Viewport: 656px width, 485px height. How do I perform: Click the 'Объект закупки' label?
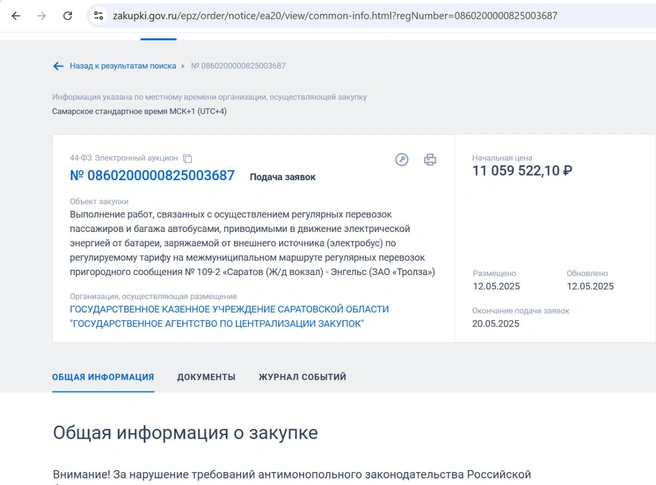(99, 202)
